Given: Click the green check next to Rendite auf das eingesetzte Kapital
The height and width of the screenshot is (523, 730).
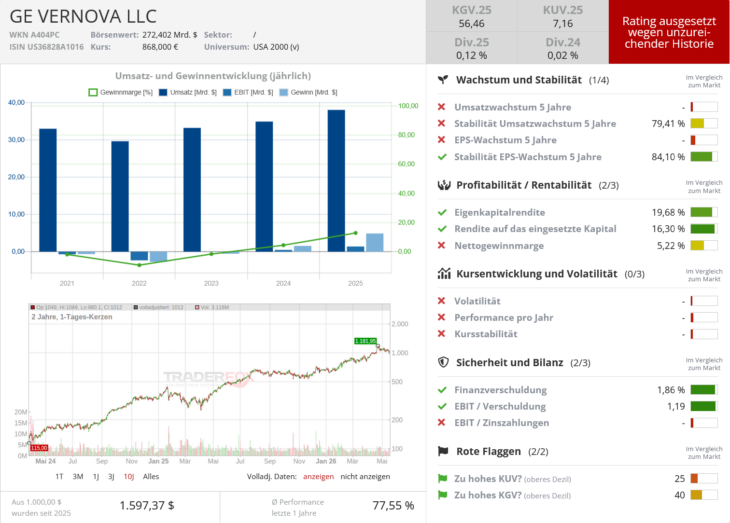Looking at the screenshot, I should pos(442,229).
